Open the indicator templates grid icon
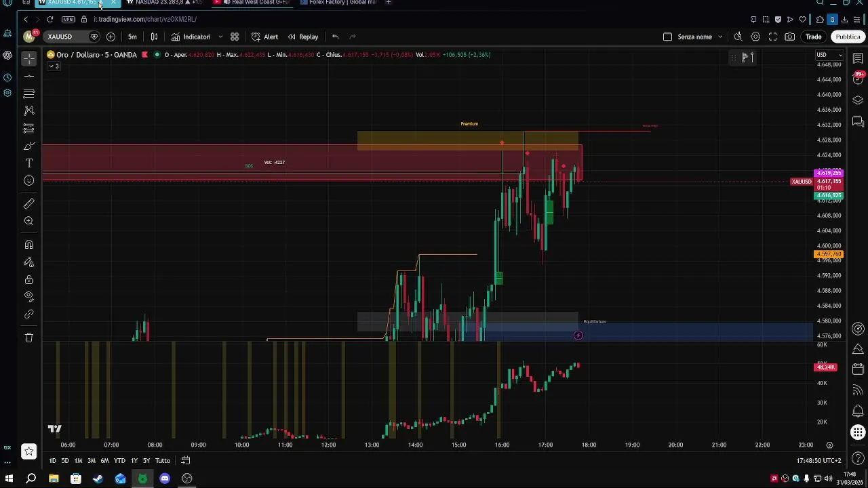Viewport: 868px width, 488px height. click(x=235, y=37)
